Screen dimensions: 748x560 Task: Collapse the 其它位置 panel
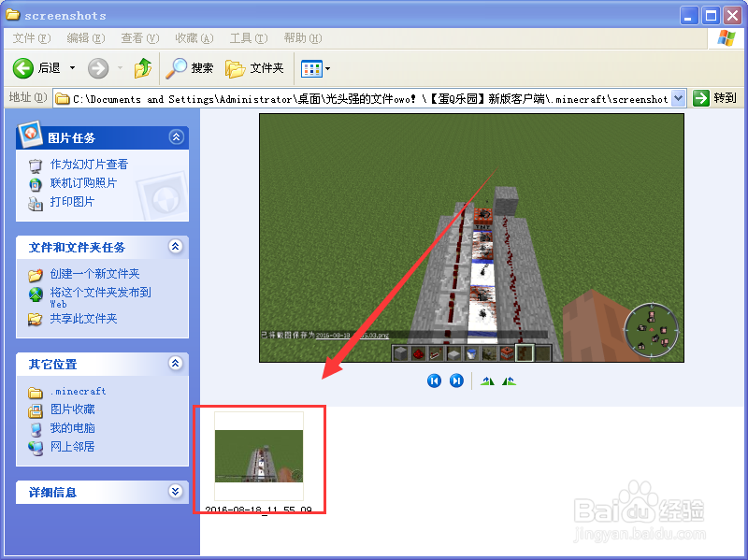pos(176,364)
